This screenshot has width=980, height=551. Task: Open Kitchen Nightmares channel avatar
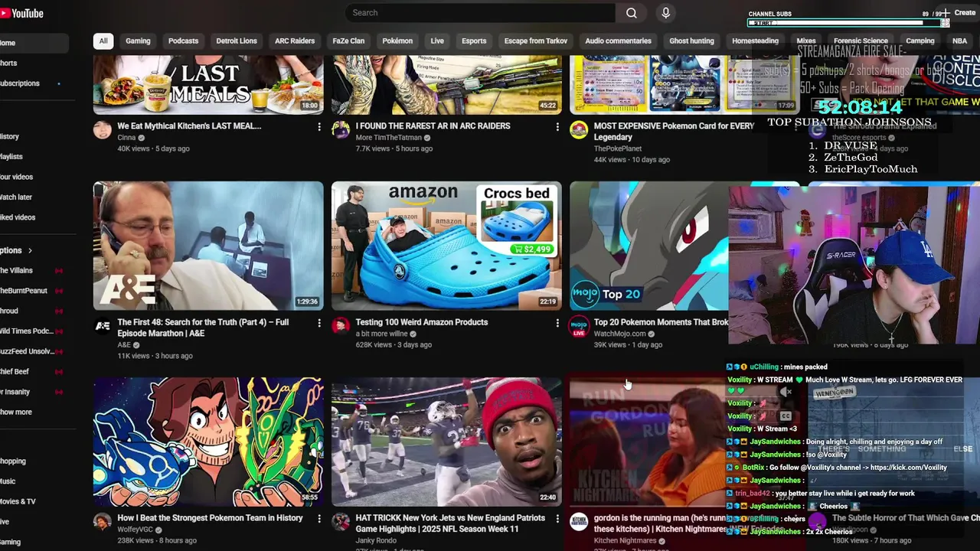(579, 522)
